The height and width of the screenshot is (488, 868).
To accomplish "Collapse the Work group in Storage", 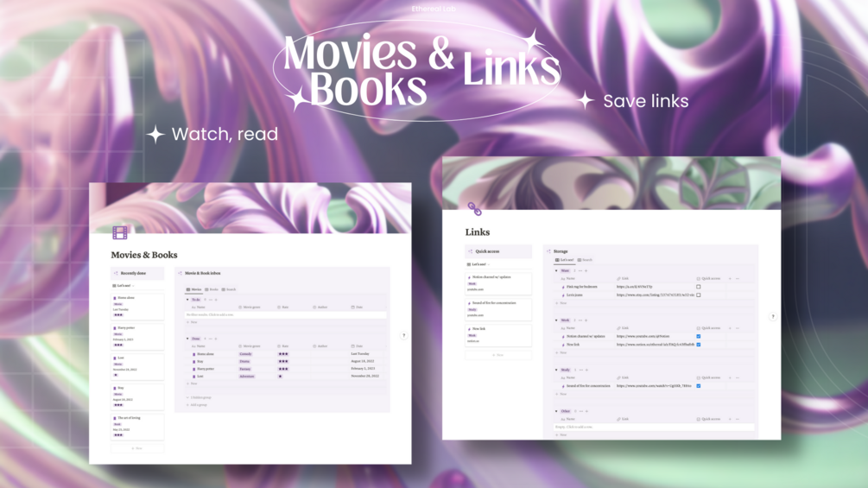I will tap(556, 320).
